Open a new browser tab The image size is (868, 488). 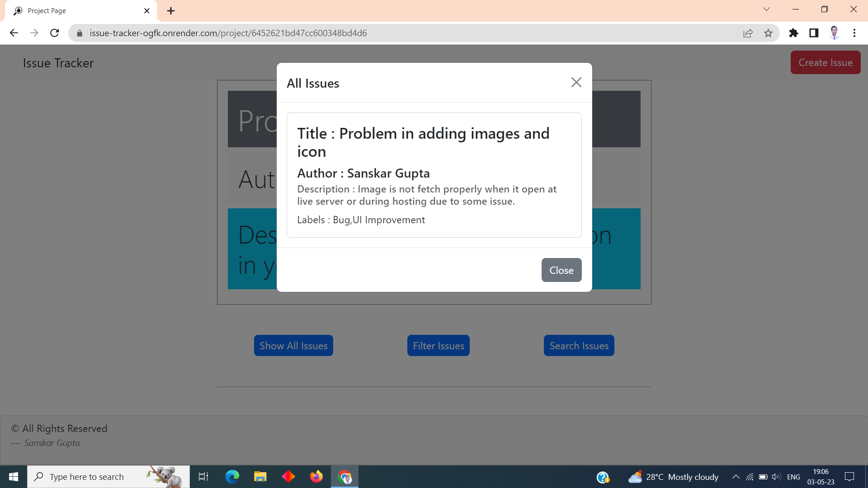pyautogui.click(x=170, y=11)
